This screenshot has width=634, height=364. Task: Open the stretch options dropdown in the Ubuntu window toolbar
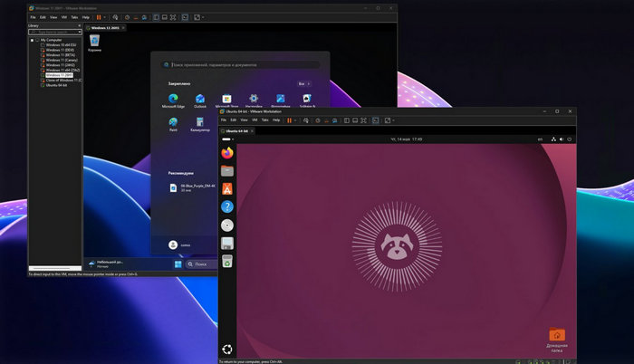click(x=393, y=120)
